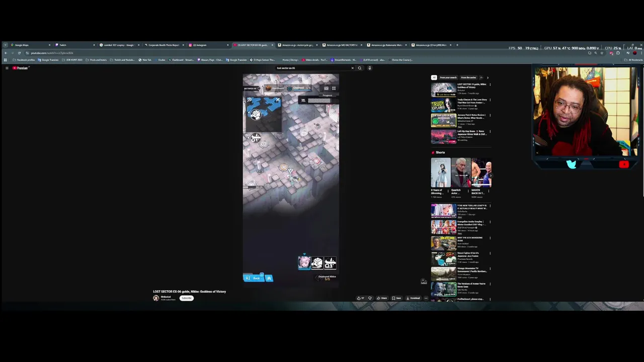Image resolution: width=644 pixels, height=362 pixels.
Task: Open the All Bookmarks folder
Action: tap(634, 60)
